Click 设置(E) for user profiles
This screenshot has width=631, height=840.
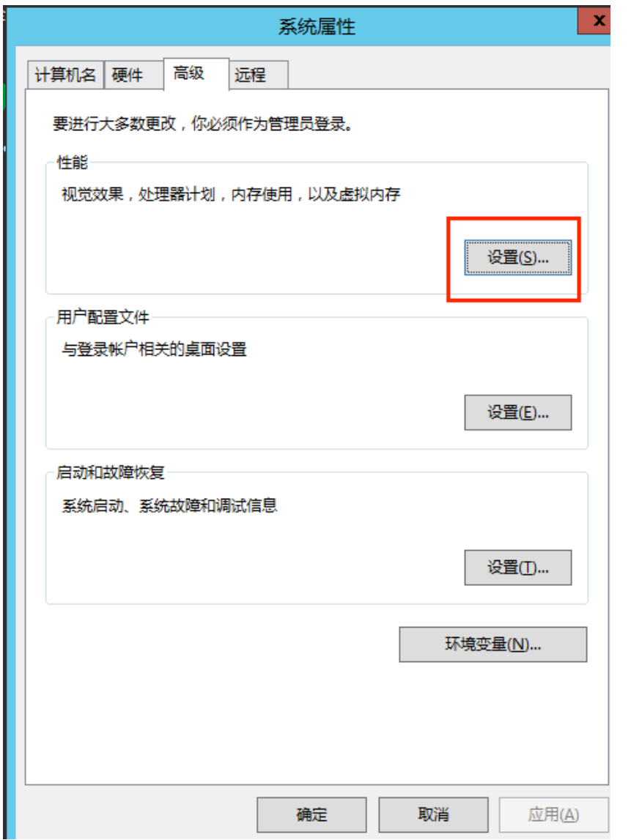(x=518, y=412)
